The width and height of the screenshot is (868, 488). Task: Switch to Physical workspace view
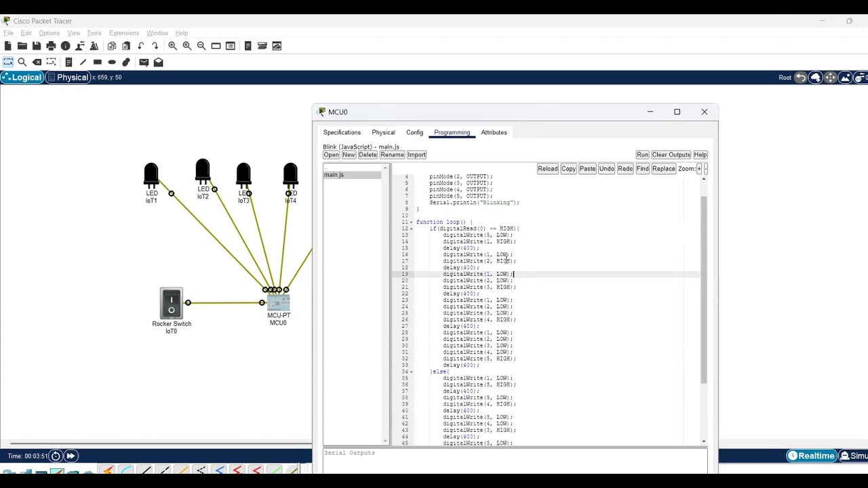[x=68, y=77]
